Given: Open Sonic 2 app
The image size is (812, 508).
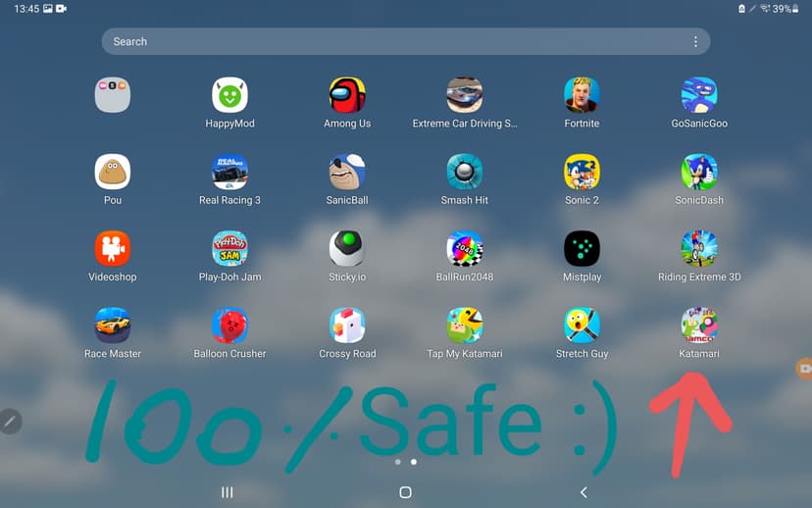Looking at the screenshot, I should (582, 172).
